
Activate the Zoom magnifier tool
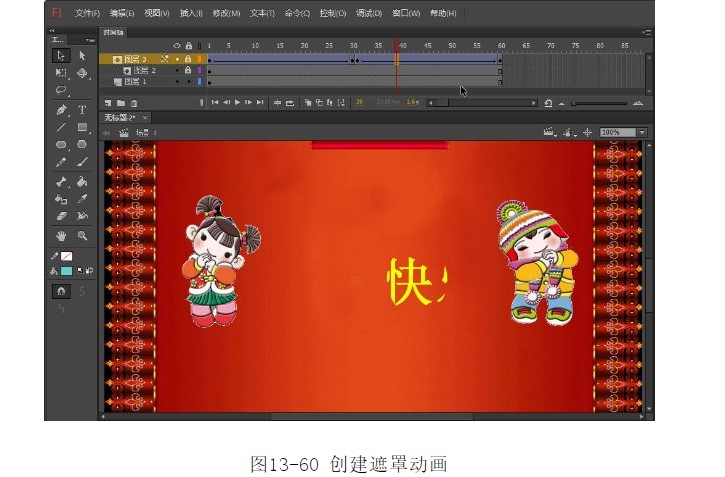click(x=82, y=236)
